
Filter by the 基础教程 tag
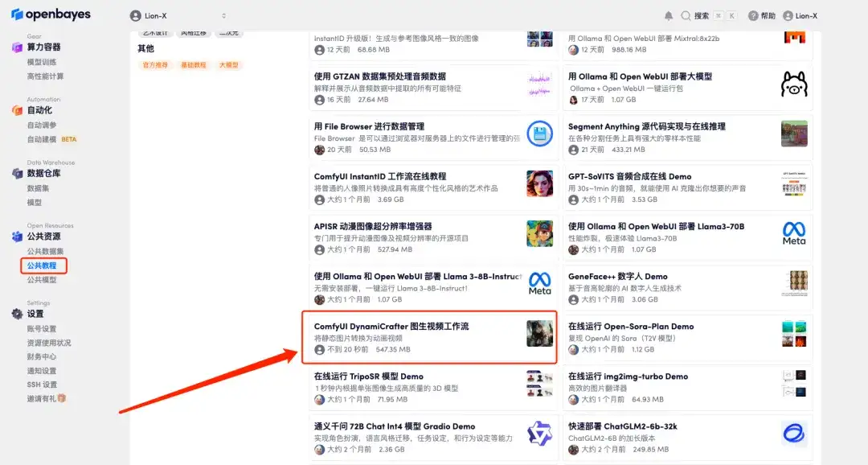(x=193, y=65)
